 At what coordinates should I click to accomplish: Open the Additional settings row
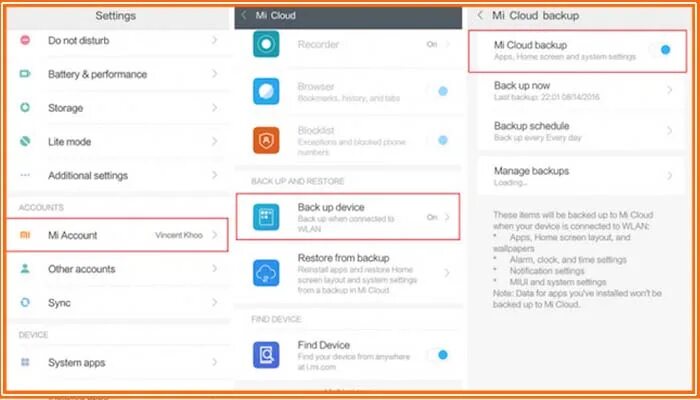coord(118,175)
